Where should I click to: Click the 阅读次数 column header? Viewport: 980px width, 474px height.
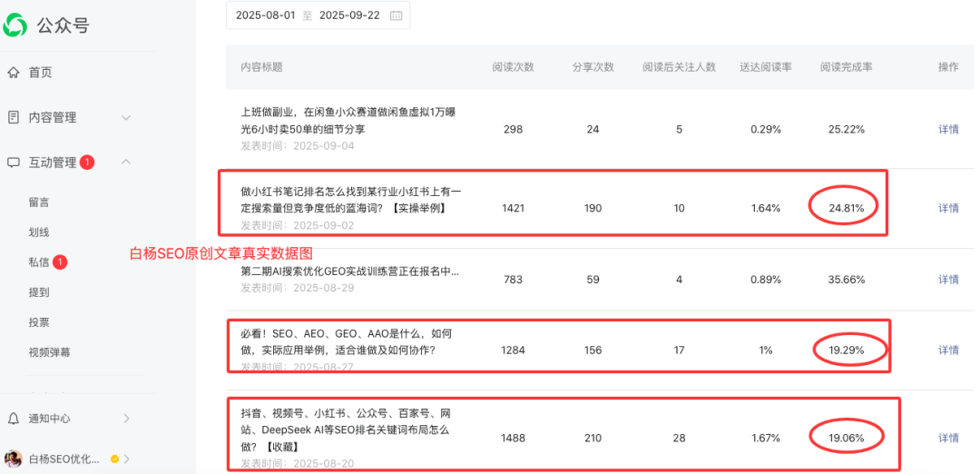tap(513, 67)
